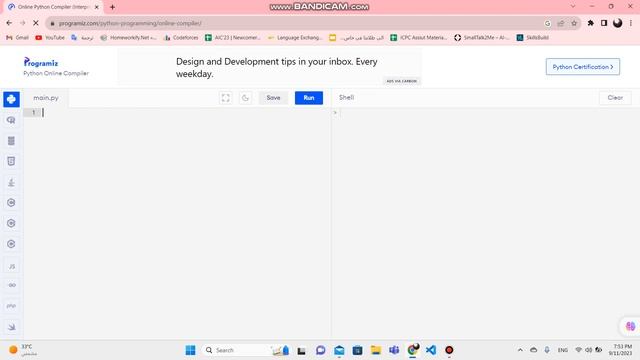Click inside the shell prompt area
640x360 pixels.
(x=486, y=113)
